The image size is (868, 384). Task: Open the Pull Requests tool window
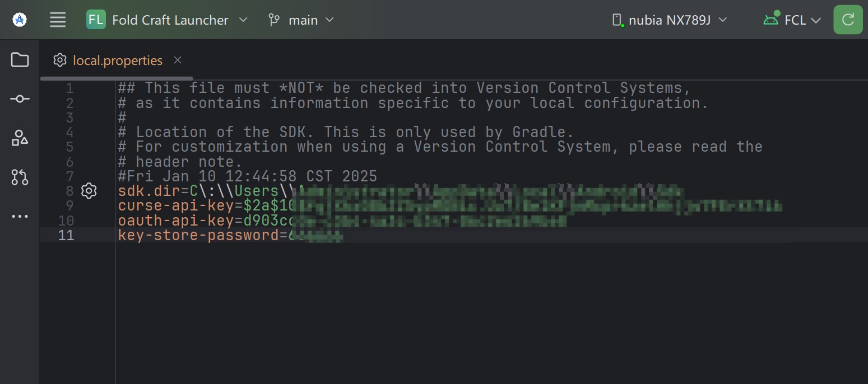(x=20, y=177)
